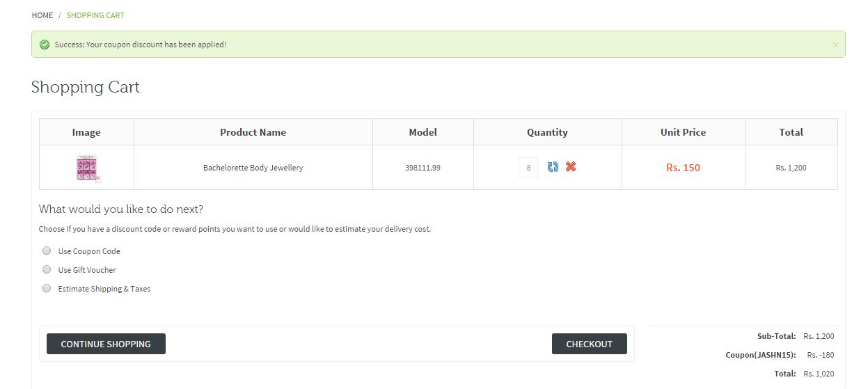
Task: Click the orange Rs. 150 unit price
Action: pyautogui.click(x=683, y=168)
